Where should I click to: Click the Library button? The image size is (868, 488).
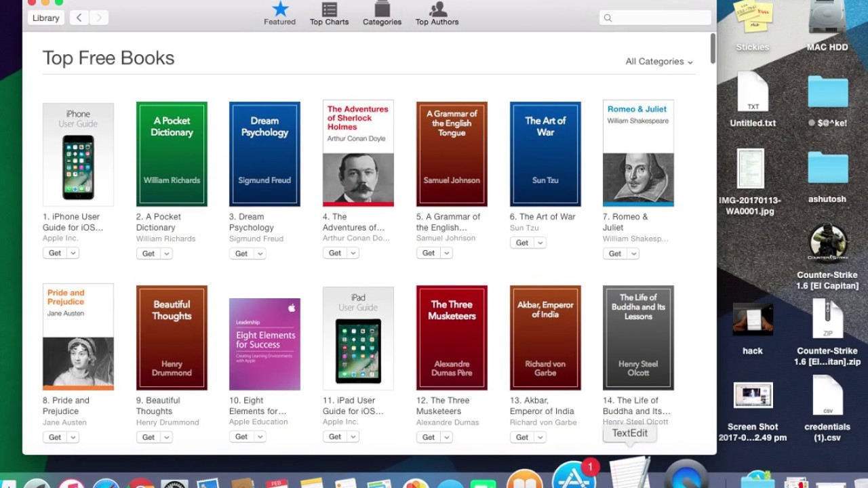pyautogui.click(x=46, y=18)
